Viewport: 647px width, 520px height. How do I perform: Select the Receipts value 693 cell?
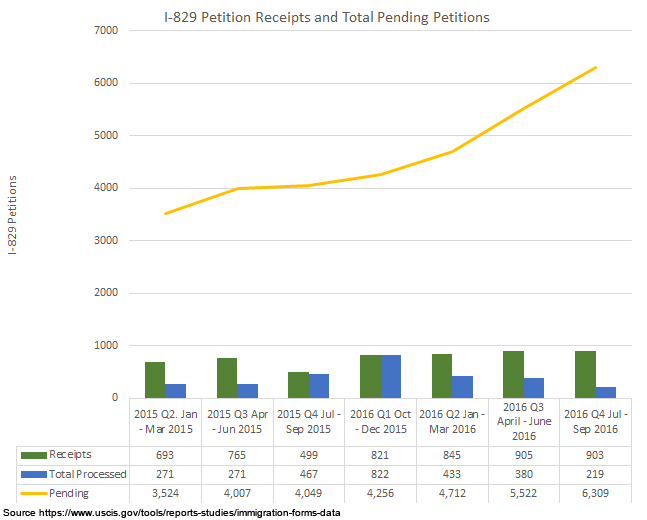pos(165,455)
